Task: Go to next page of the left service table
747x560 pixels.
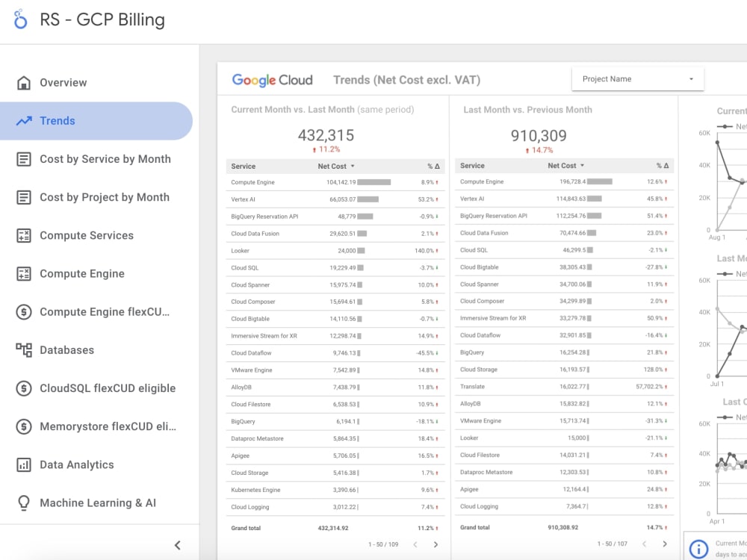Action: click(436, 545)
